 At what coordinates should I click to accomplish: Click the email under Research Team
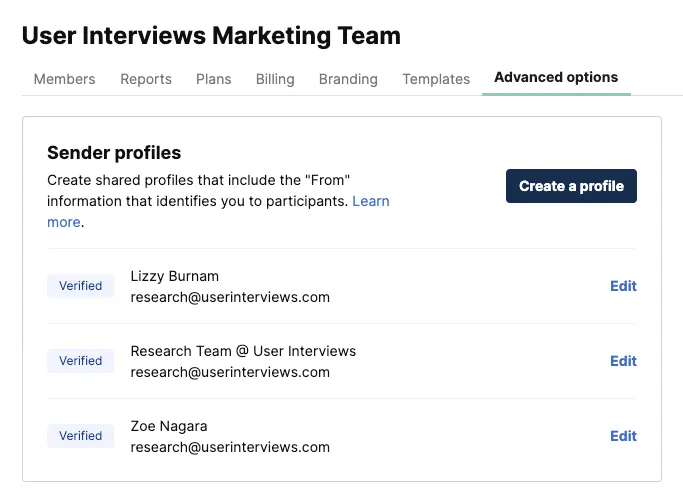230,372
